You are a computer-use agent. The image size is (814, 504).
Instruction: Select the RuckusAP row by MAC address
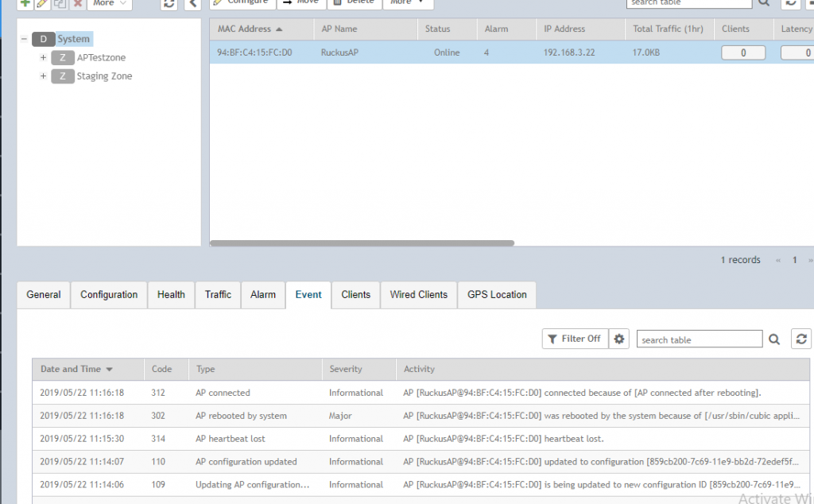click(254, 53)
